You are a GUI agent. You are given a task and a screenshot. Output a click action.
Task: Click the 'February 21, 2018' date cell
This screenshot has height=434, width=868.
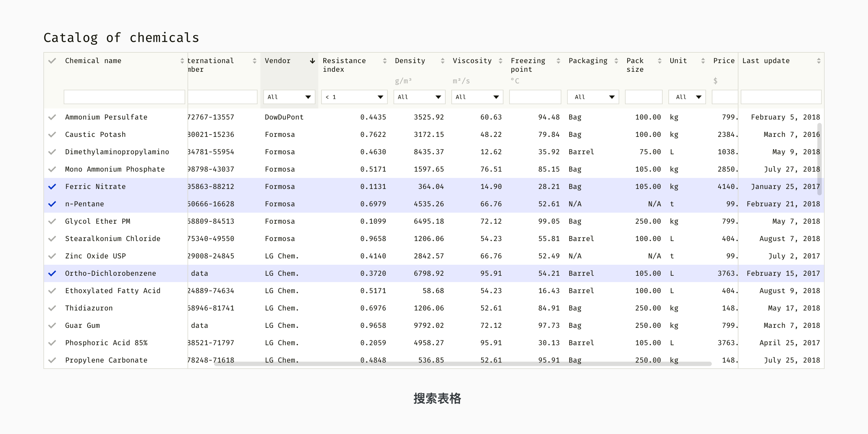[783, 204]
